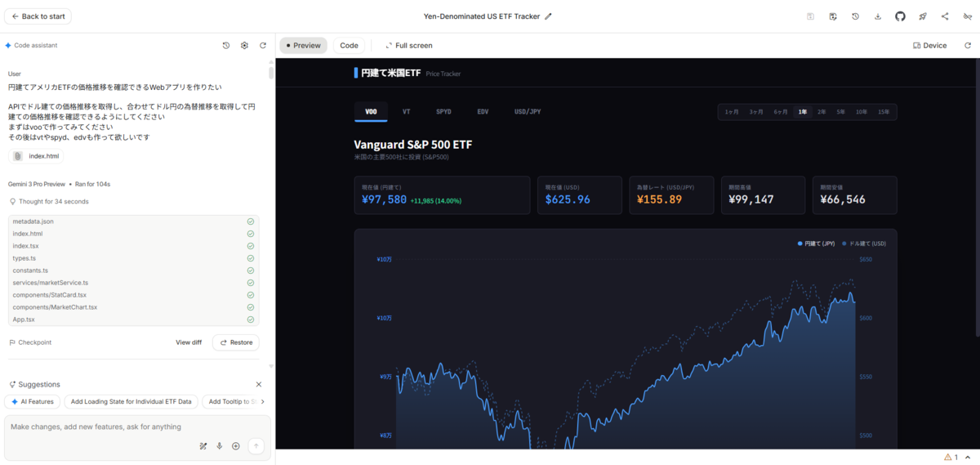980x465 pixels.
Task: Click the Restore checkpoint button
Action: tap(236, 342)
